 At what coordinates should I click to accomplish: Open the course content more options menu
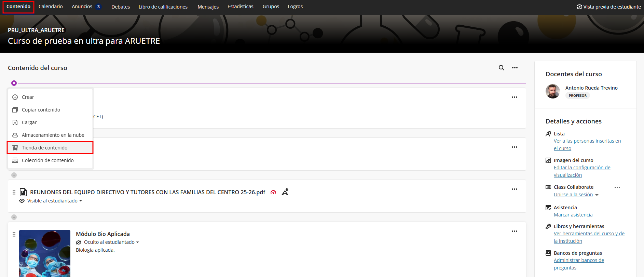[515, 68]
